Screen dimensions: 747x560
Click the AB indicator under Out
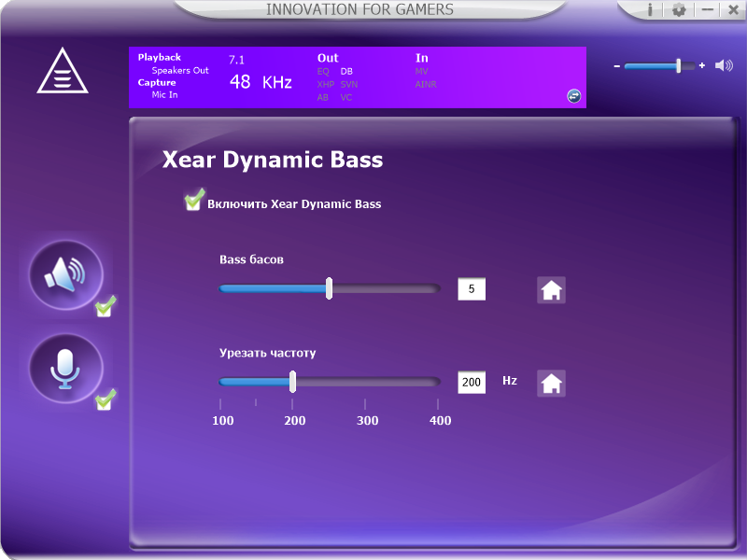click(322, 97)
